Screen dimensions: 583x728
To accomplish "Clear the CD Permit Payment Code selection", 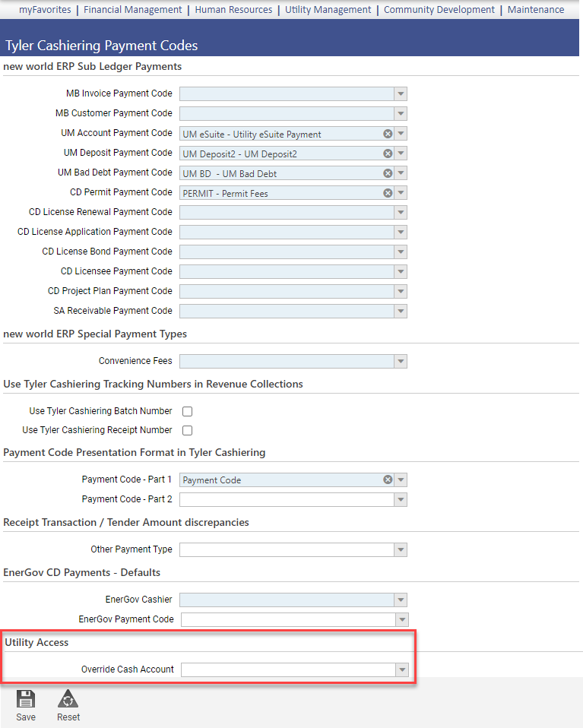I will 388,193.
